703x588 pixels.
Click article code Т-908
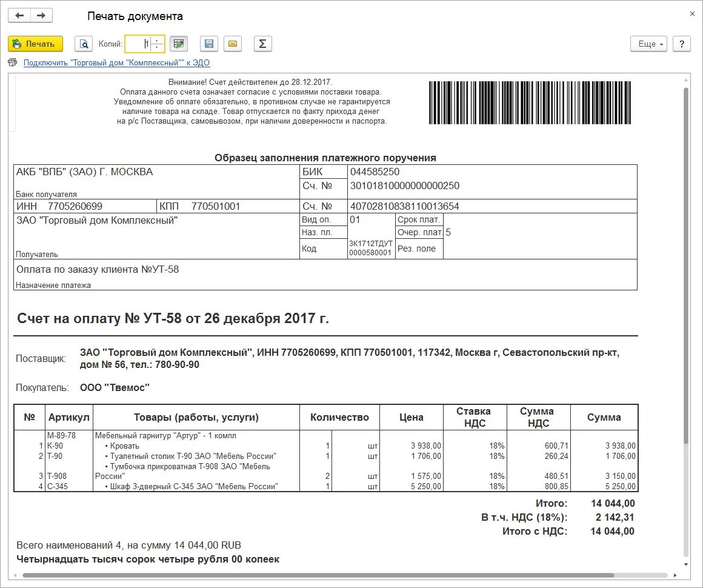click(x=57, y=476)
